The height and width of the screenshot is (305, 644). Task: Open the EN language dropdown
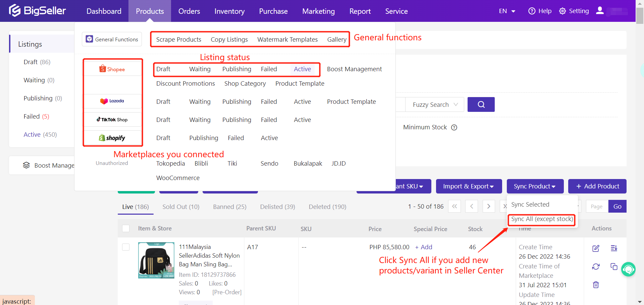point(506,11)
